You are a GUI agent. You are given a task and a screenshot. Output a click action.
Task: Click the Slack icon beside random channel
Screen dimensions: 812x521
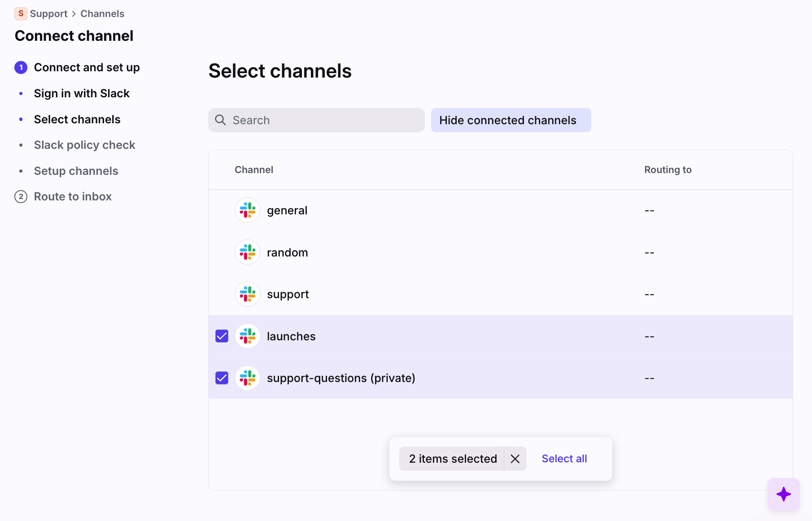[248, 252]
